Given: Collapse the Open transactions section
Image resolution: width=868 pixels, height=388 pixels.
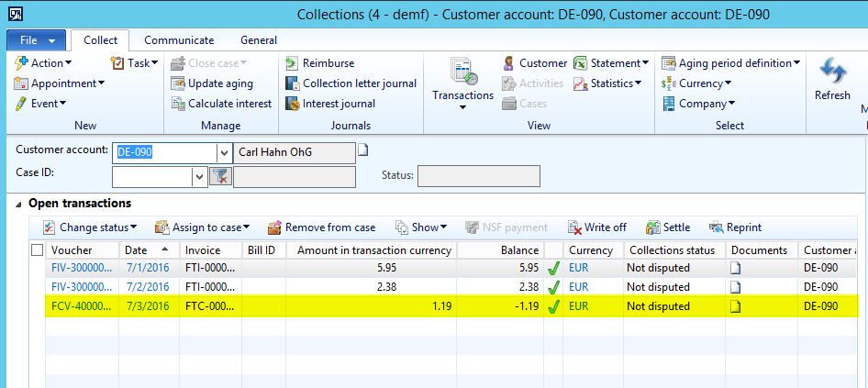Looking at the screenshot, I should click(x=20, y=204).
